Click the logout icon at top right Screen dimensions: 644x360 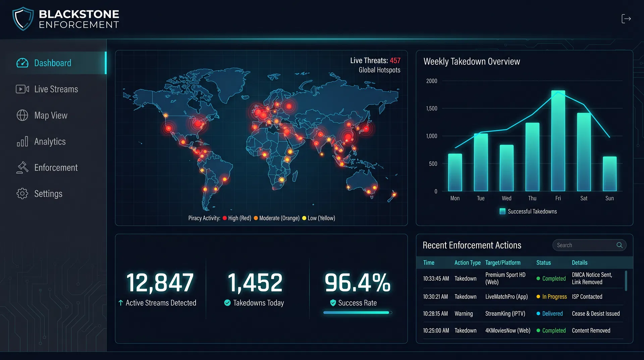point(627,19)
